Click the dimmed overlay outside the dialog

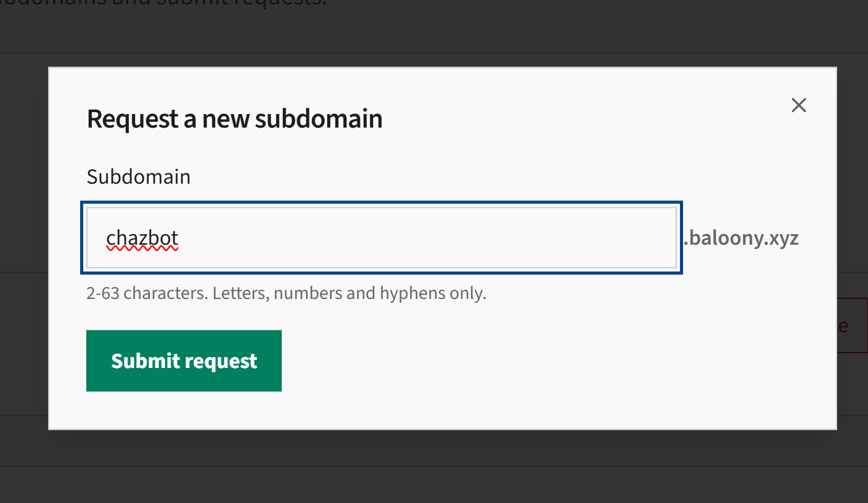point(25,247)
